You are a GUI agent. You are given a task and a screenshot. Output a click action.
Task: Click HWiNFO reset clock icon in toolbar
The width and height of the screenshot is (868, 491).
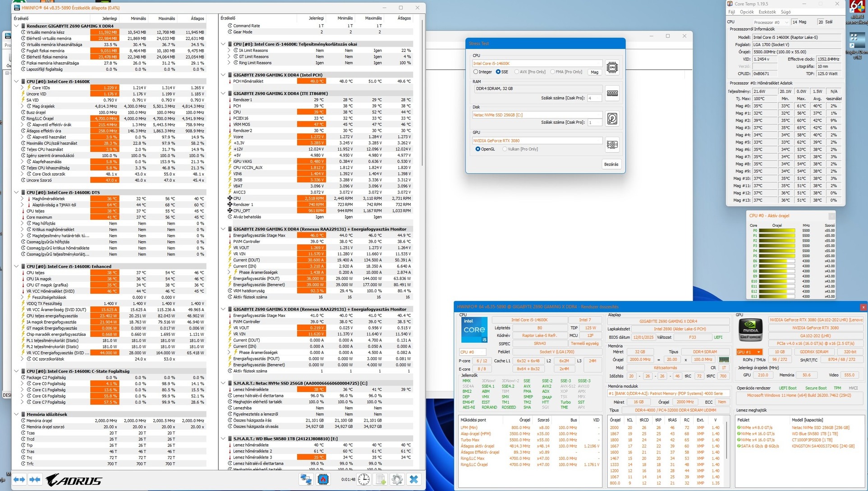coord(364,480)
